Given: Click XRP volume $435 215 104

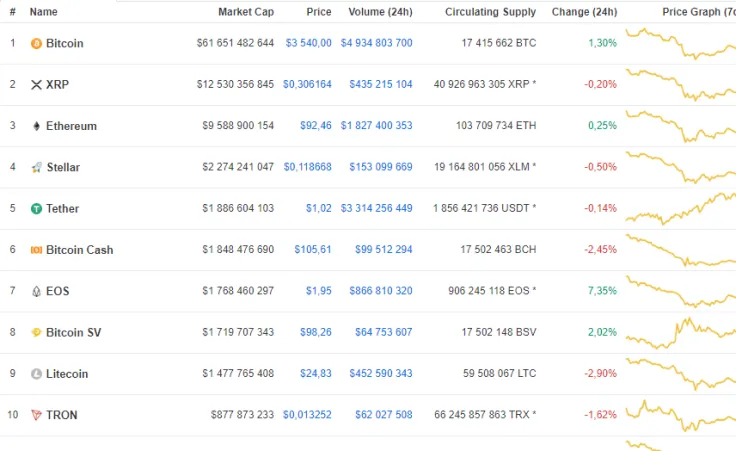Looking at the screenshot, I should click(381, 84).
